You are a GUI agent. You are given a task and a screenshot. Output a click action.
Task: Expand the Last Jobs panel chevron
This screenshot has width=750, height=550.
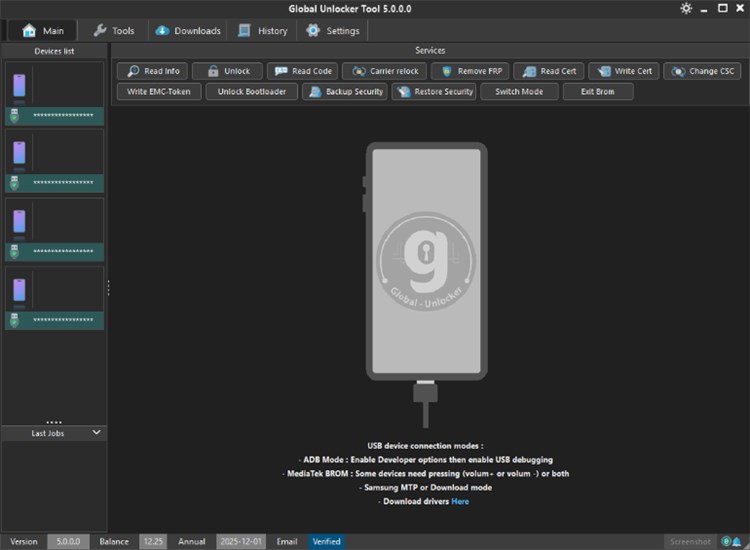(x=97, y=433)
